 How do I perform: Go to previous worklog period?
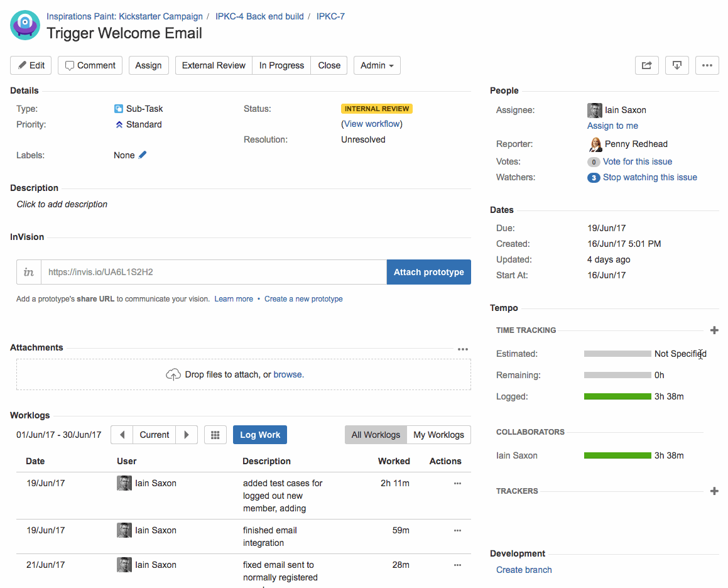click(122, 435)
